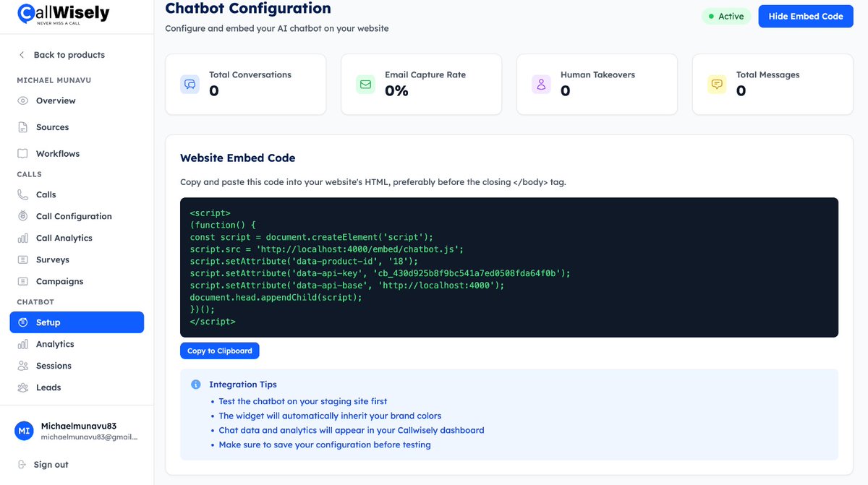868x485 pixels.
Task: Click the Sources document icon
Action: pos(22,127)
